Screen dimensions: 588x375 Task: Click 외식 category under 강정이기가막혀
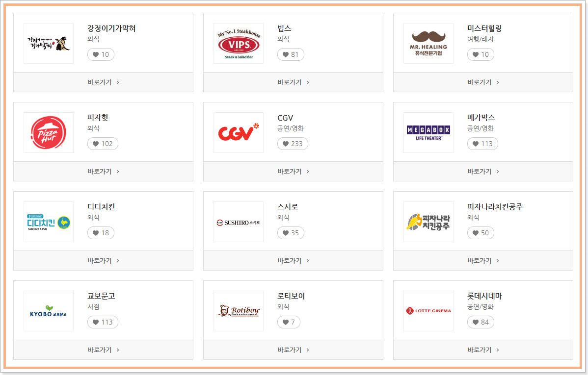coord(93,39)
